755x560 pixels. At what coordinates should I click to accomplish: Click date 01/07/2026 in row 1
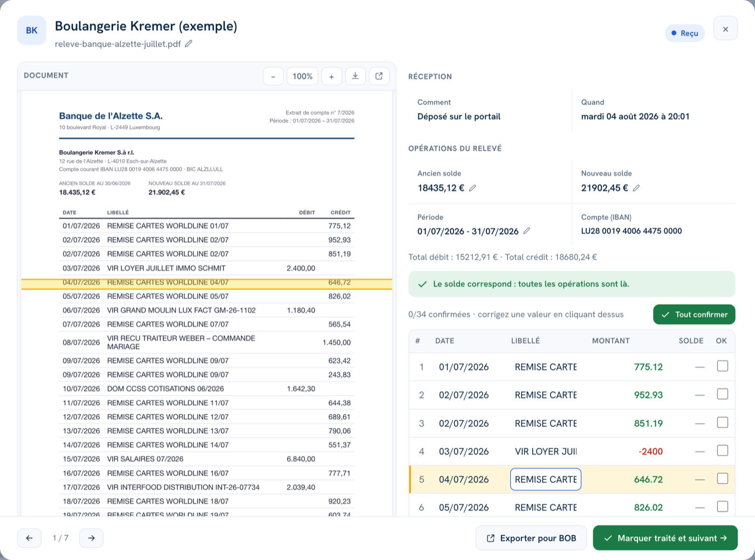(x=464, y=367)
